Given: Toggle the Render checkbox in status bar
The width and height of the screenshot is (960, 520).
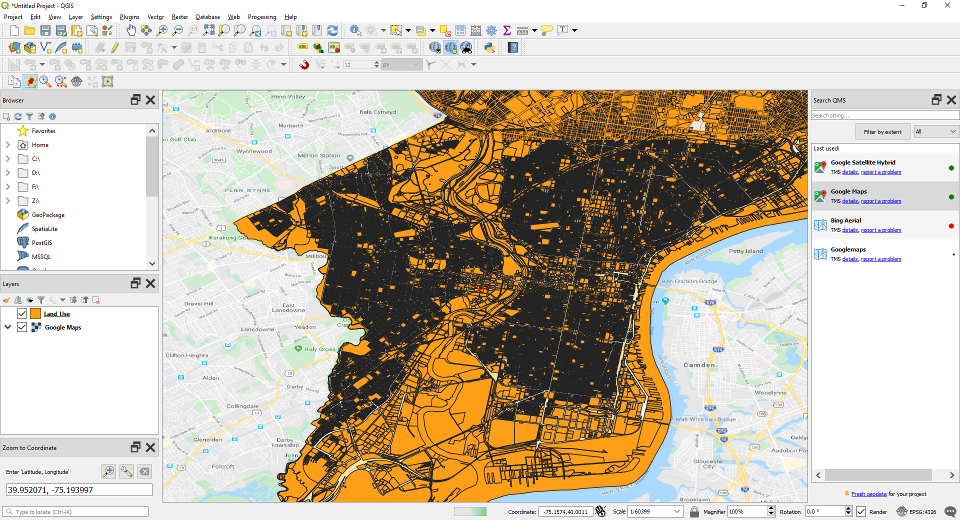Looking at the screenshot, I should point(861,511).
